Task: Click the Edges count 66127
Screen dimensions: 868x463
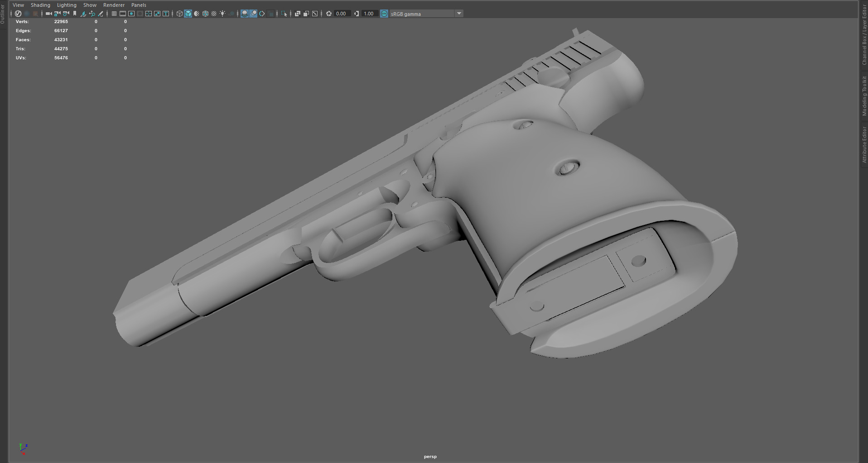Action: tap(61, 30)
